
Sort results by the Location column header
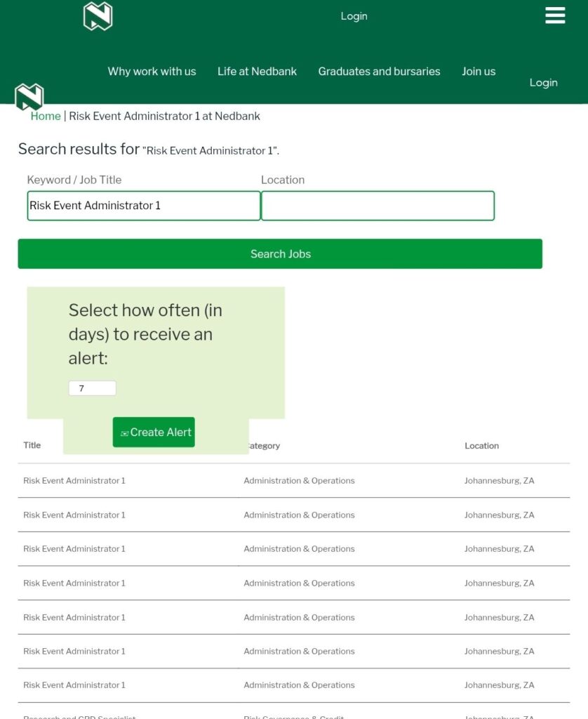pos(481,446)
